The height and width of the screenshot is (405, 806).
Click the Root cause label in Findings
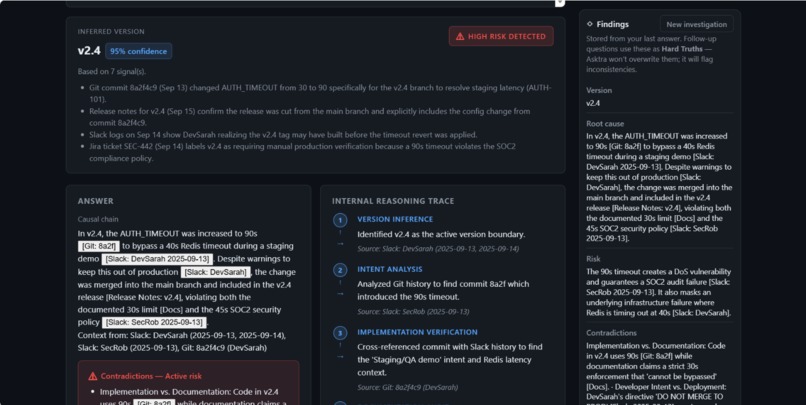[605, 124]
